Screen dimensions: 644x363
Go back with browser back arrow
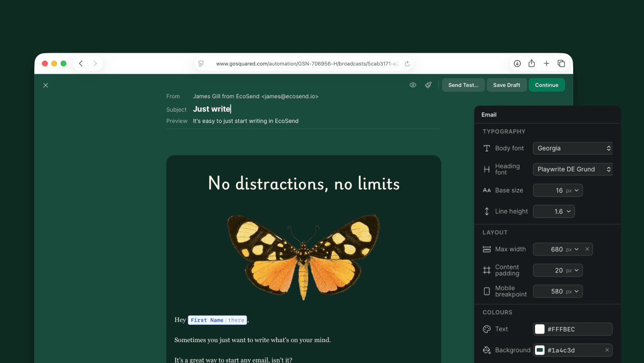coord(81,63)
